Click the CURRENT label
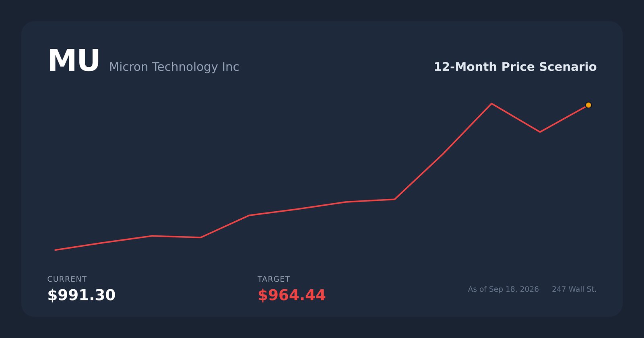Viewport: 644px width, 338px height. click(67, 279)
